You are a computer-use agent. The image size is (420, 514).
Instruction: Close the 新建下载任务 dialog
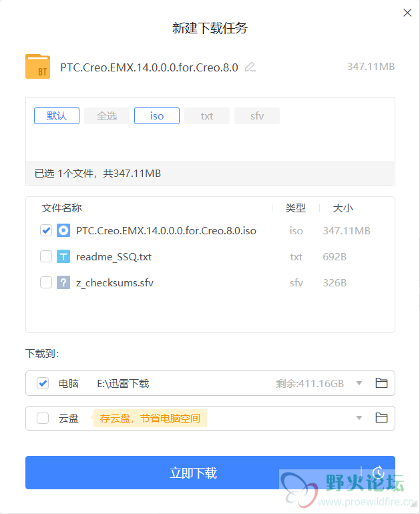(407, 13)
